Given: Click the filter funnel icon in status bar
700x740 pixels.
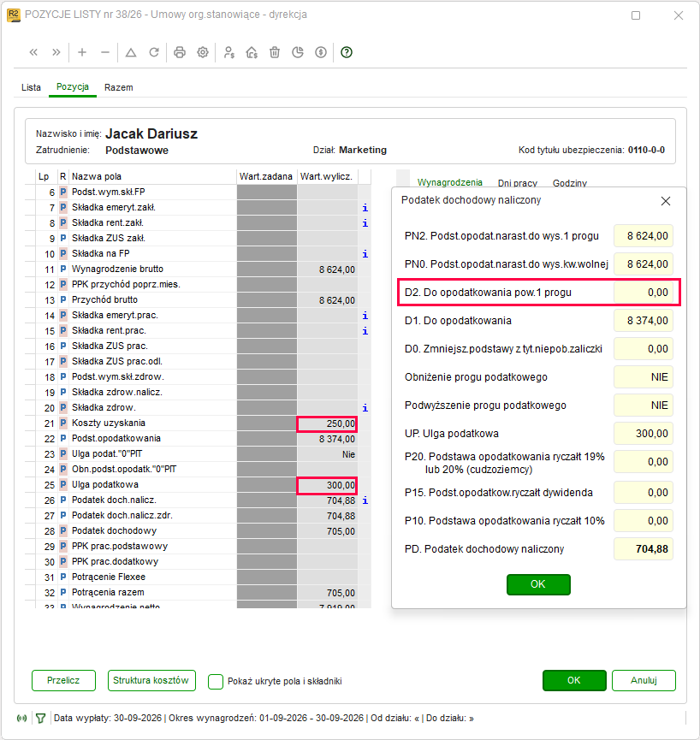Looking at the screenshot, I should pos(40,719).
